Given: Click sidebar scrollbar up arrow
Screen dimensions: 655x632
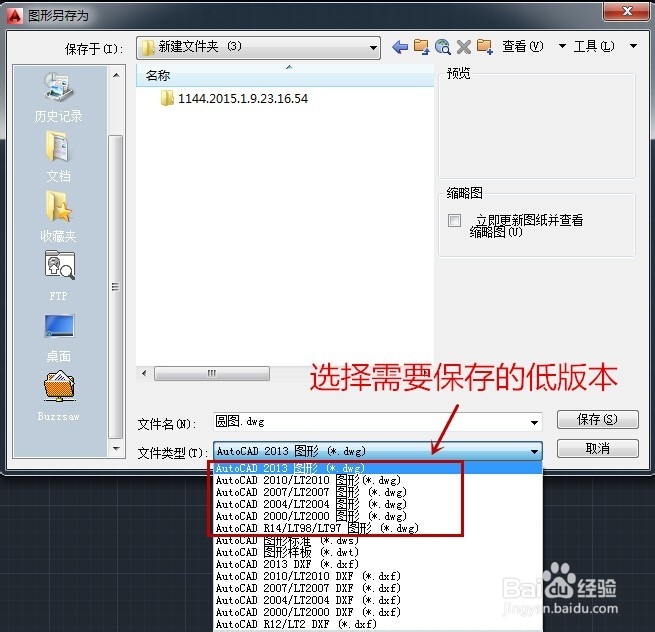Looking at the screenshot, I should pos(116,76).
